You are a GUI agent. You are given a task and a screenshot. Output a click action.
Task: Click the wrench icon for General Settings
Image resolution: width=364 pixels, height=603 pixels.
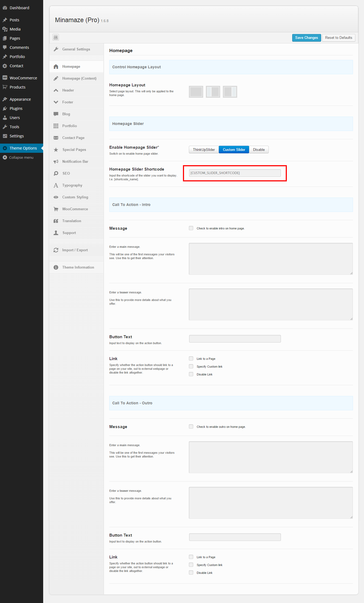pos(56,49)
